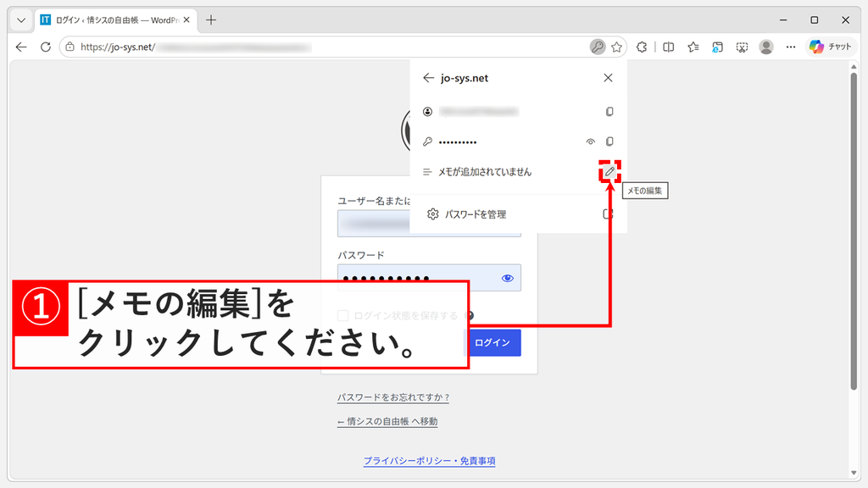Copy the username in password popup
Image resolution: width=868 pixels, height=488 pixels.
pyautogui.click(x=609, y=112)
